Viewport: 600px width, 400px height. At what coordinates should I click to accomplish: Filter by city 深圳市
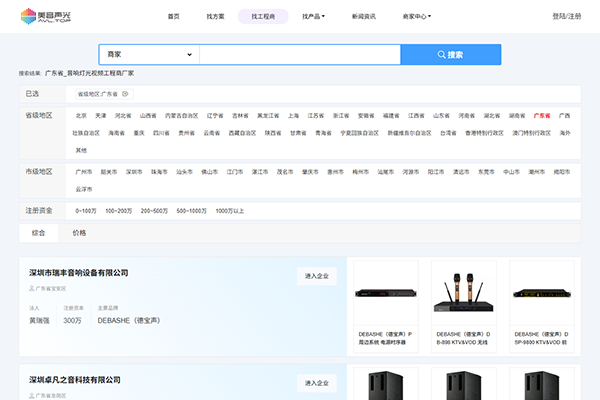(134, 172)
